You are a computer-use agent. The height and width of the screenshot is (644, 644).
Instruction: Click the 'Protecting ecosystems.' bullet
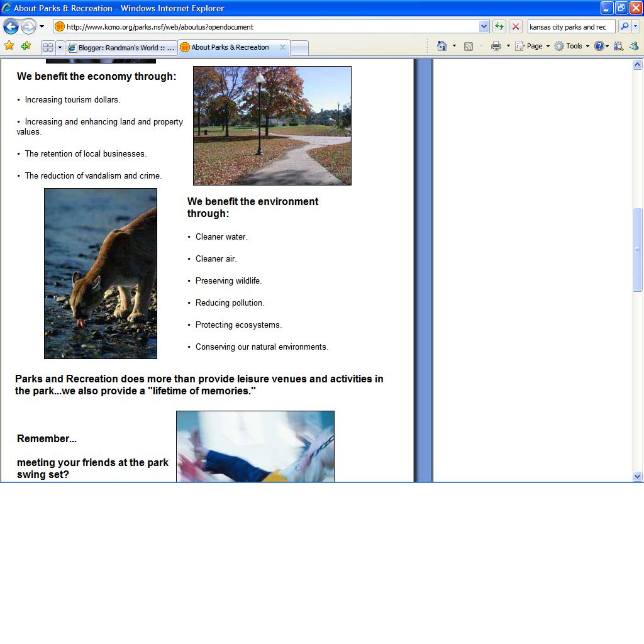[238, 325]
